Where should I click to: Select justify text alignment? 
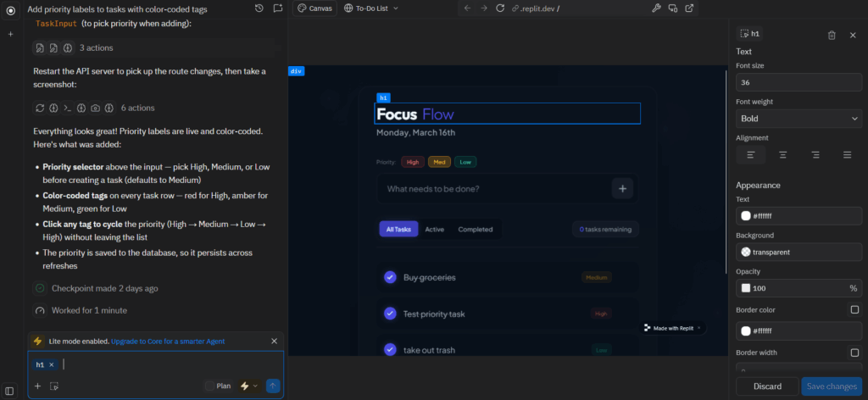pyautogui.click(x=848, y=155)
